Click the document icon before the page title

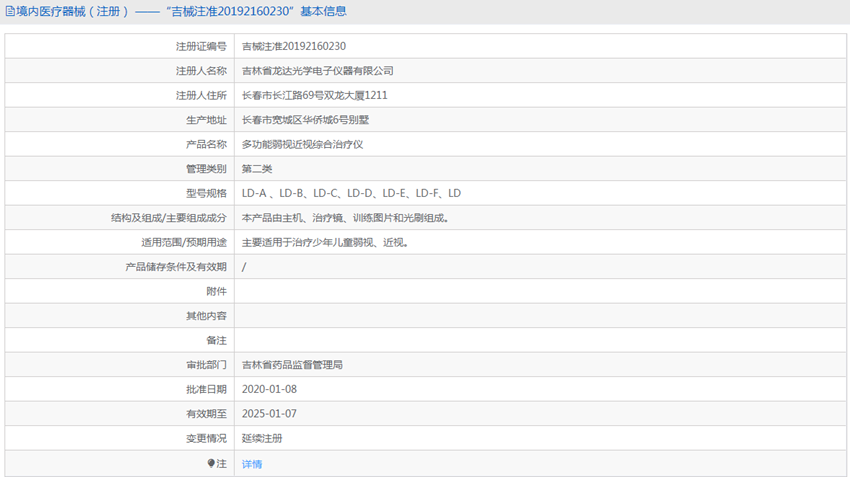pyautogui.click(x=9, y=12)
